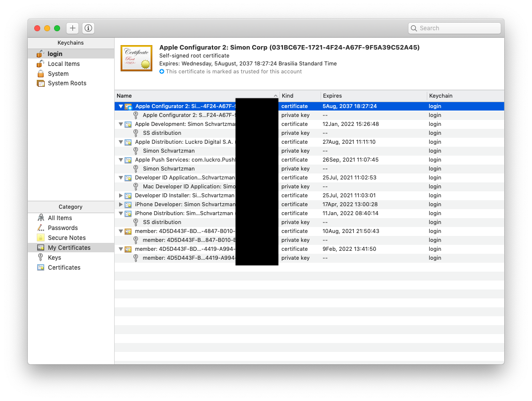The height and width of the screenshot is (401, 532).
Task: Click the plus button to add a keychain item
Action: (x=72, y=28)
